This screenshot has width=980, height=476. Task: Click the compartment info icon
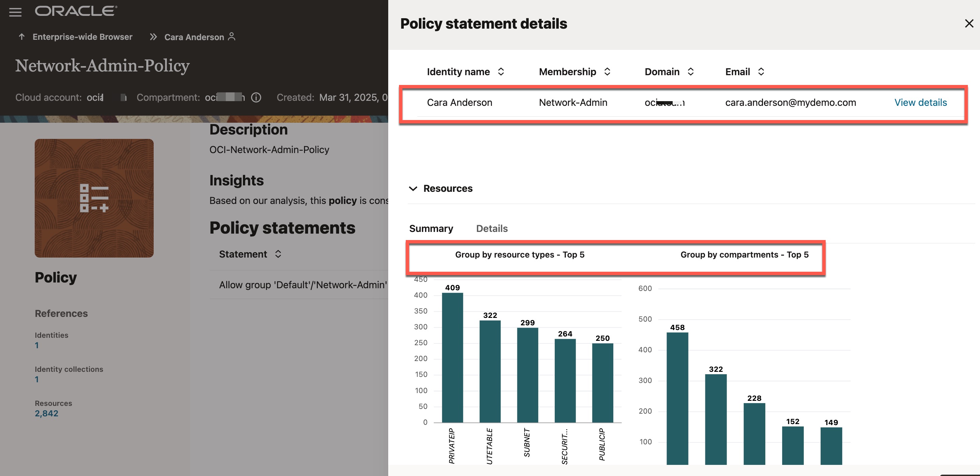(x=256, y=98)
